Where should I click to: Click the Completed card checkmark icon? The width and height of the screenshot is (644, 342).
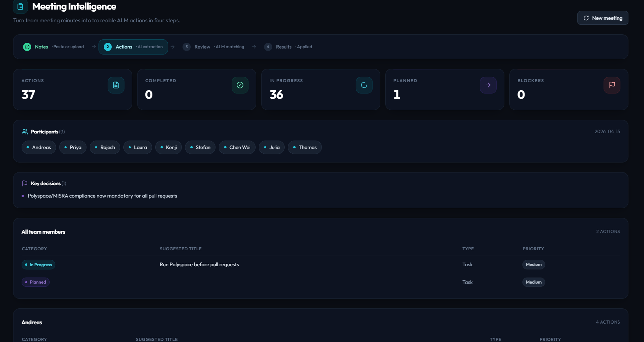[240, 85]
